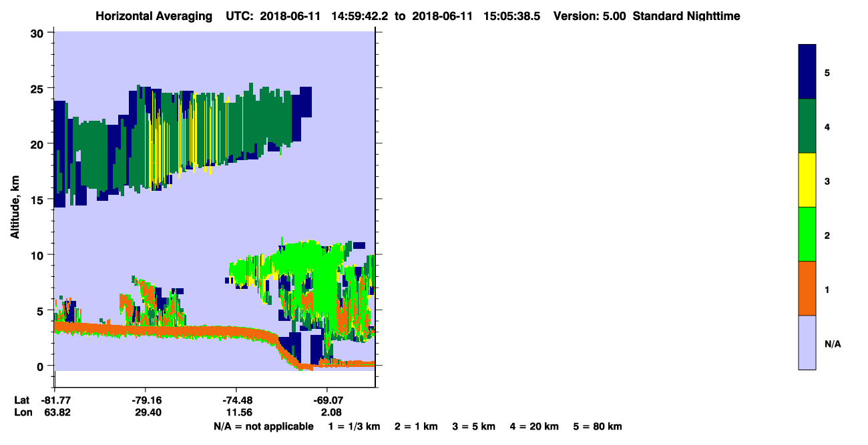
Task: Click the colorbar label '2'
Action: click(x=827, y=235)
